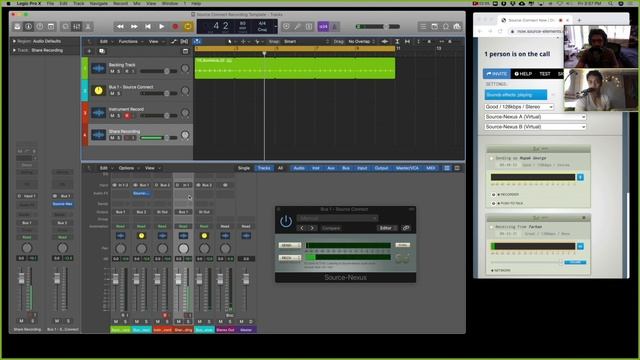Screen dimensions: 640x360
Task: Toggle the Inspector icon in control bar
Action: (28, 27)
